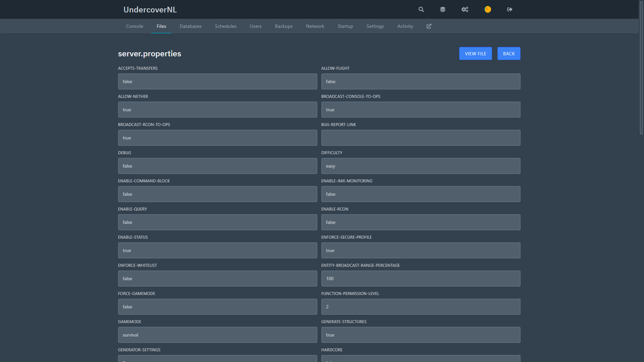This screenshot has width=644, height=362.
Task: Open the external link icon beside the tabs
Action: [429, 26]
